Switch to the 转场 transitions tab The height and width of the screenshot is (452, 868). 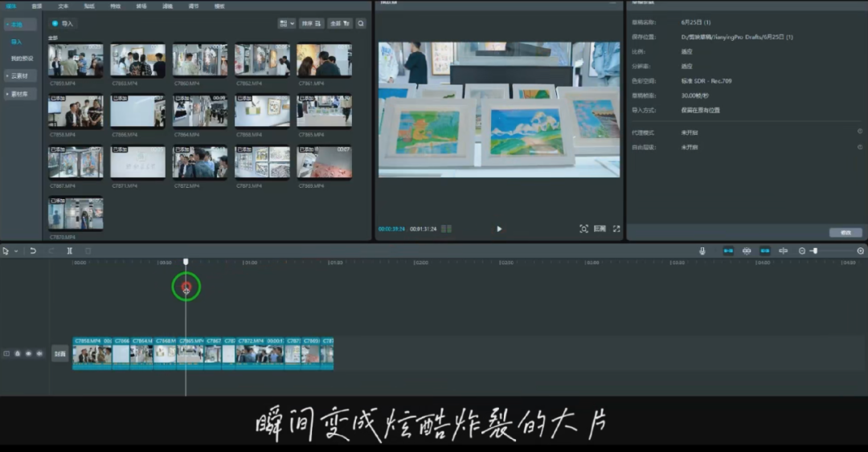click(x=141, y=6)
